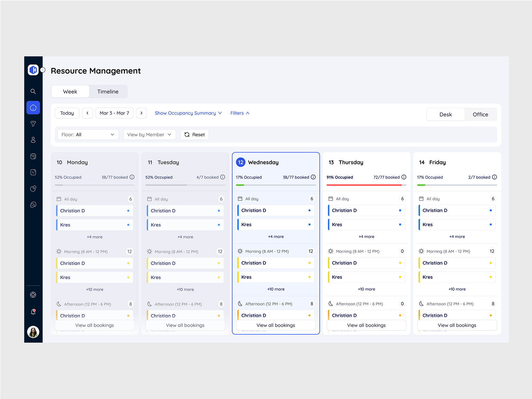The width and height of the screenshot is (532, 399).
Task: Select the active home workspace sidebar icon
Action: [x=33, y=108]
